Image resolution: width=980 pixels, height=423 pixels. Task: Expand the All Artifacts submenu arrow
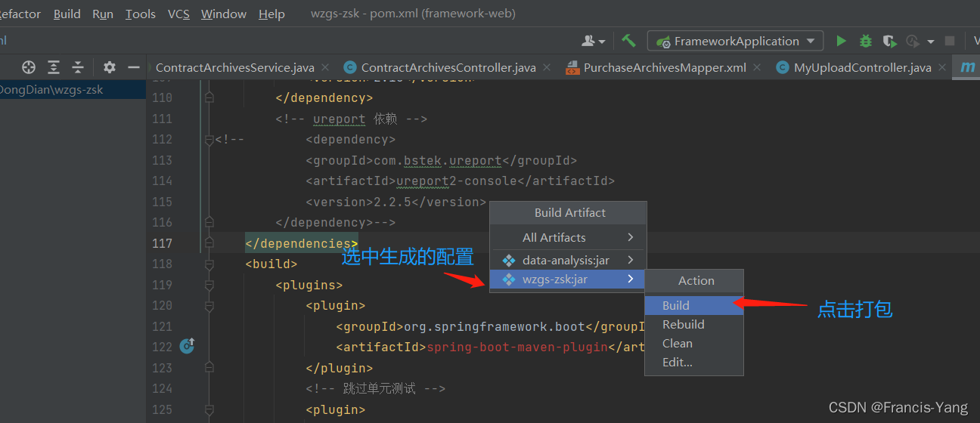631,237
